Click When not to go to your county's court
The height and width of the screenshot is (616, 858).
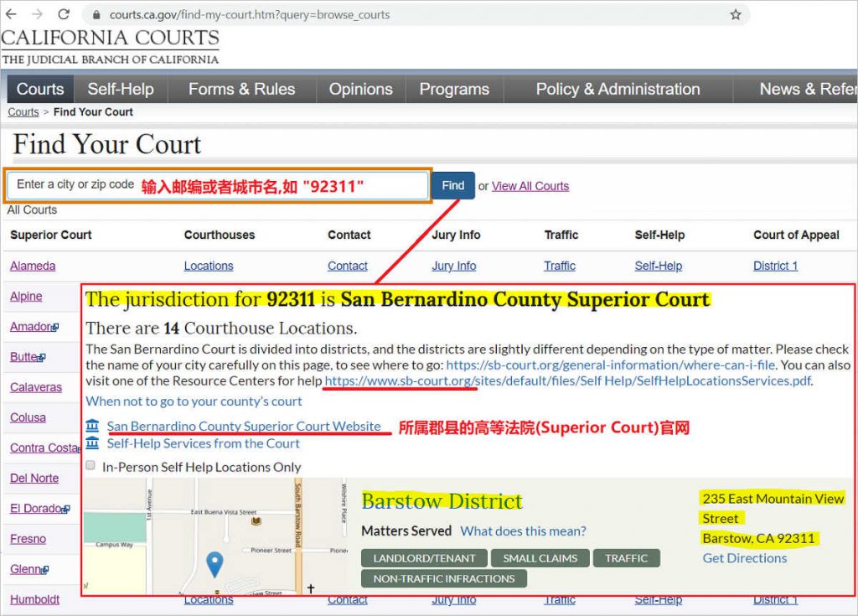point(194,401)
